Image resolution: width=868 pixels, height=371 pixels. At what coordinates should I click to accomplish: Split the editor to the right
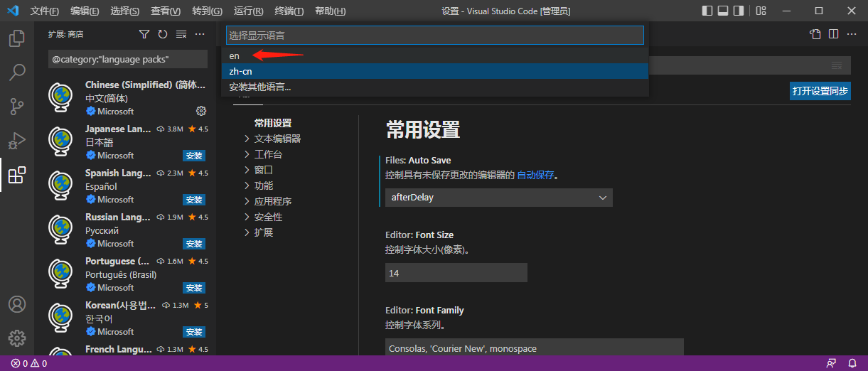pos(834,34)
